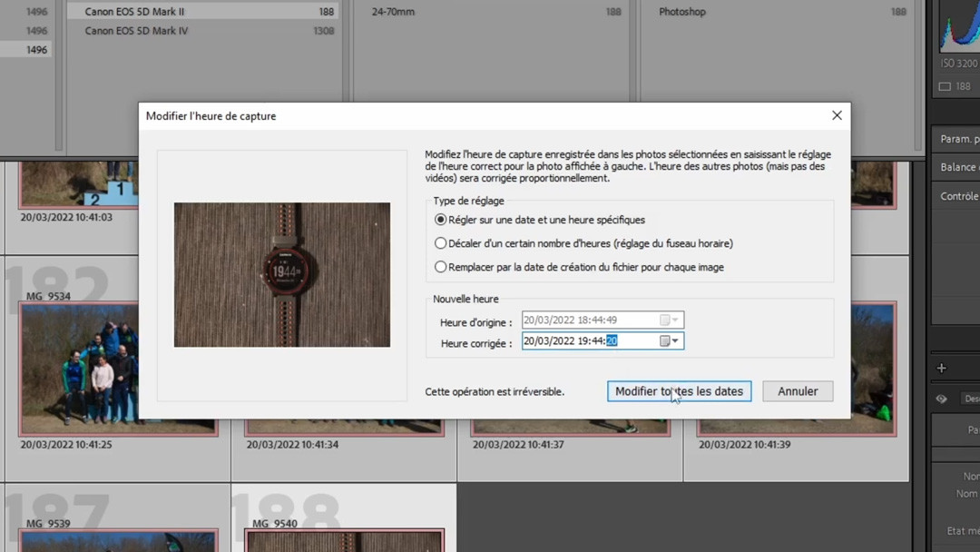Select Canon EOS 5D Mark II filter row
This screenshot has height=552, width=980.
(202, 11)
